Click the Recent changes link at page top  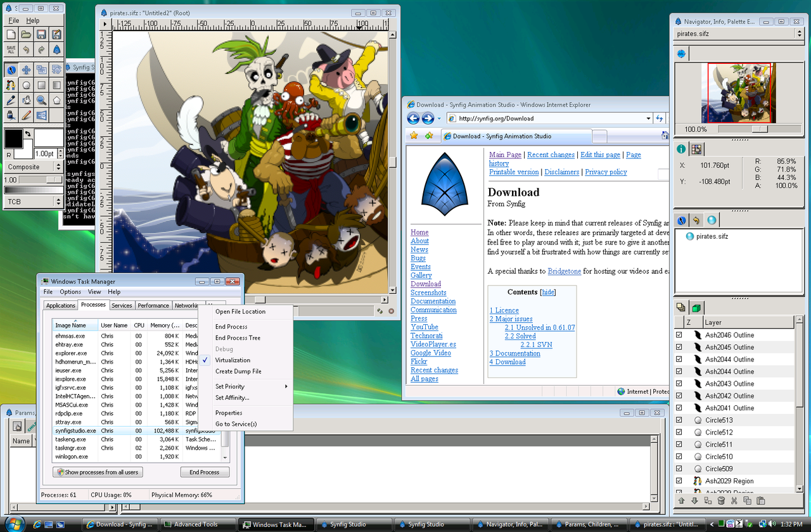click(551, 155)
